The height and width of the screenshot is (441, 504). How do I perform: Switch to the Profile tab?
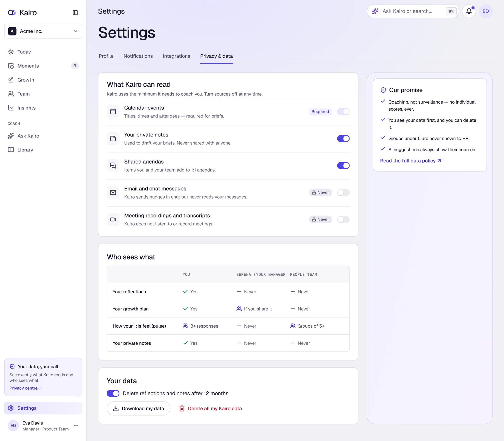106,56
